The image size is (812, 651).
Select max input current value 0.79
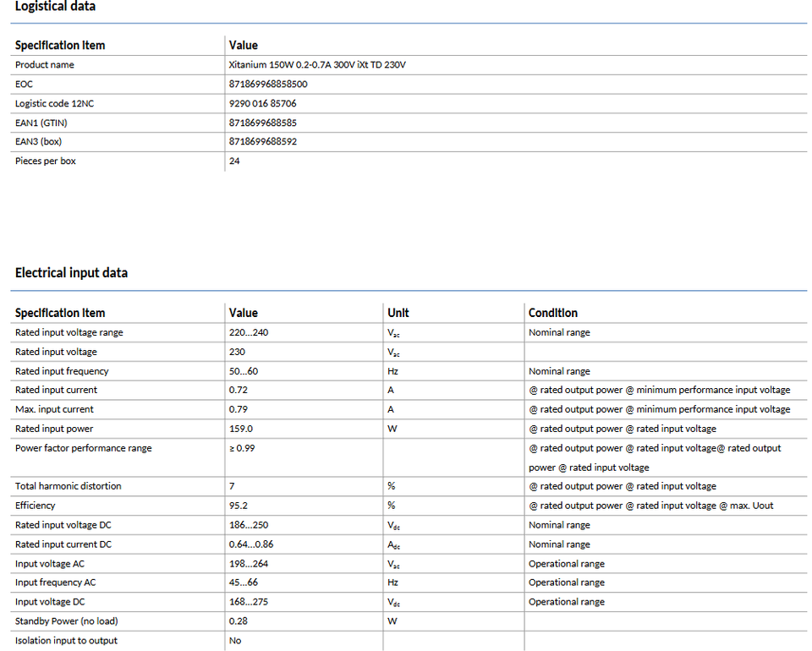239,409
